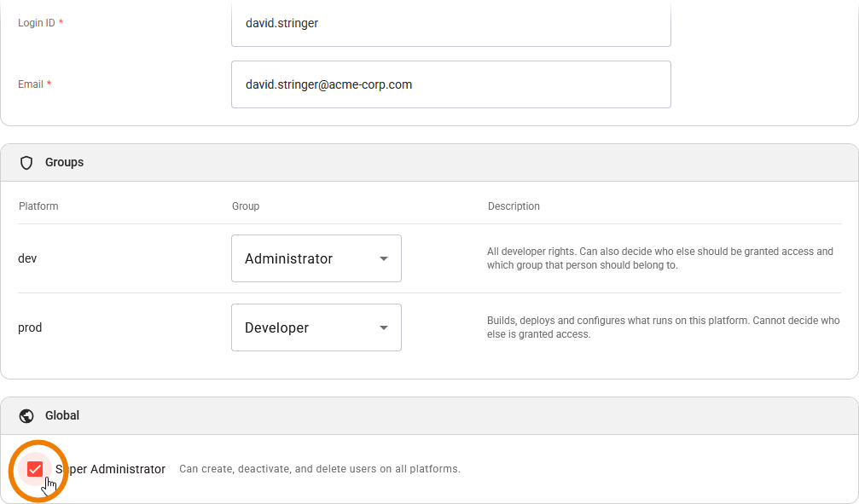Click the Group column header

click(246, 206)
